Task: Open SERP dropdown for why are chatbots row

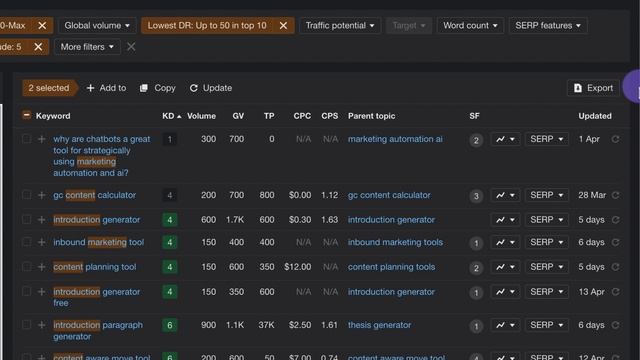Action: click(547, 139)
